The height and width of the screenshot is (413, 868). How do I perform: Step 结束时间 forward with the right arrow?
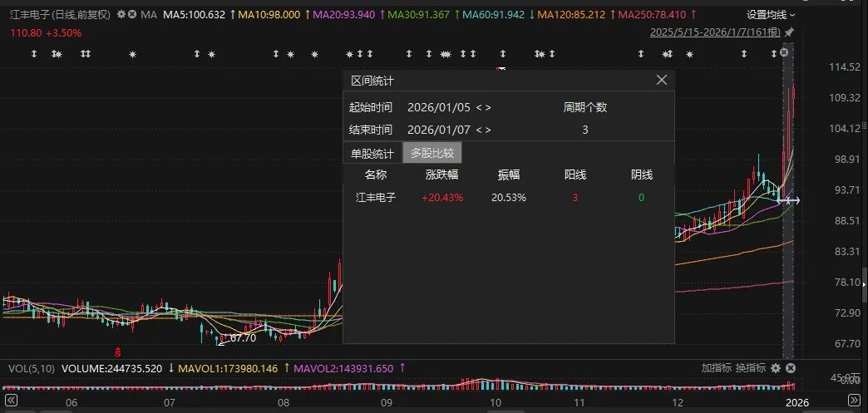pos(488,130)
